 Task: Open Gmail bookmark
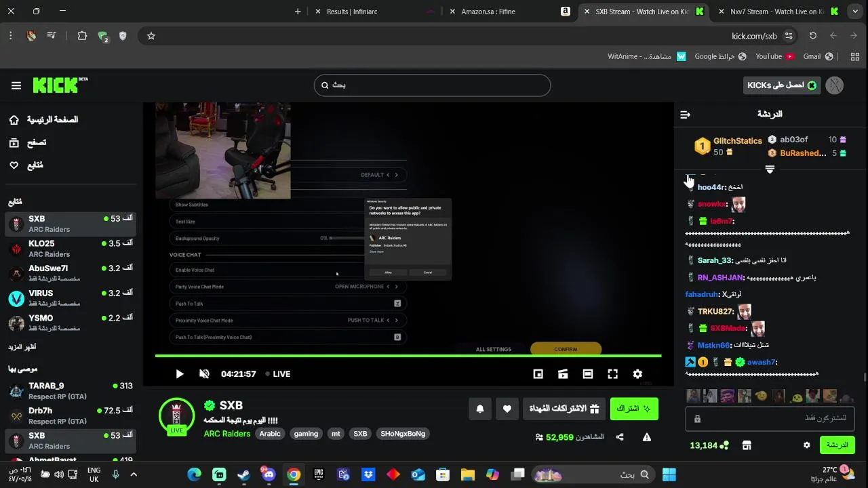point(818,56)
